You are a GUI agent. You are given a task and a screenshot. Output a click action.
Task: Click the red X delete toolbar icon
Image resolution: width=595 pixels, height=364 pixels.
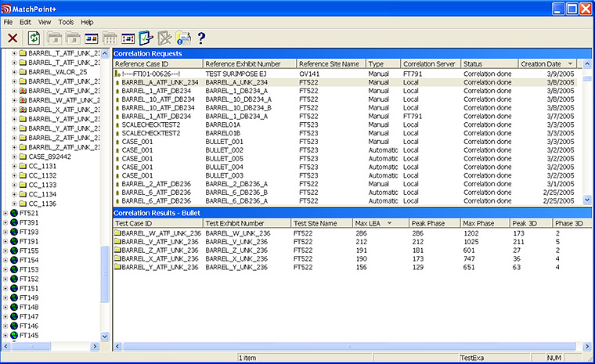click(x=13, y=38)
